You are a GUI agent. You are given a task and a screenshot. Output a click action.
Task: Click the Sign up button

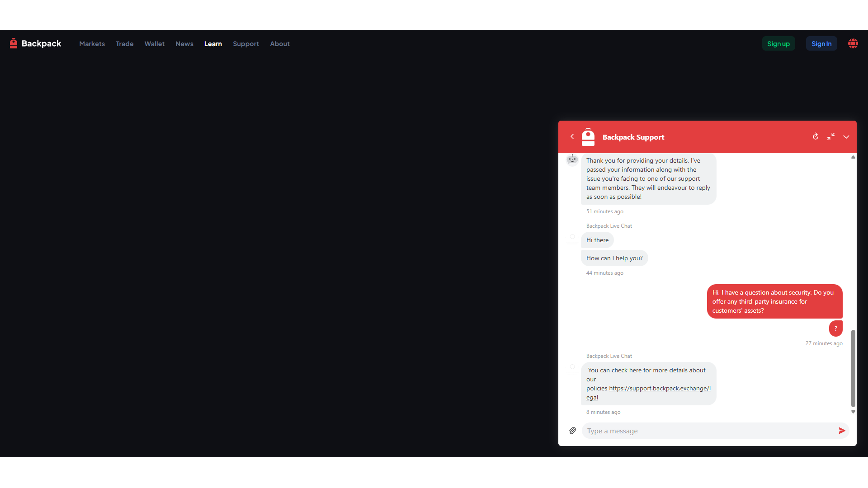pos(778,43)
